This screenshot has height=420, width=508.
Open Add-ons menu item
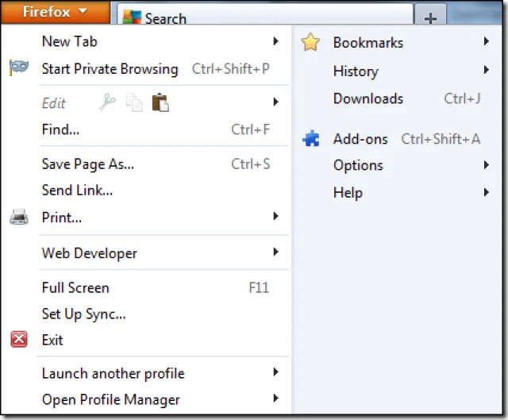(397, 139)
